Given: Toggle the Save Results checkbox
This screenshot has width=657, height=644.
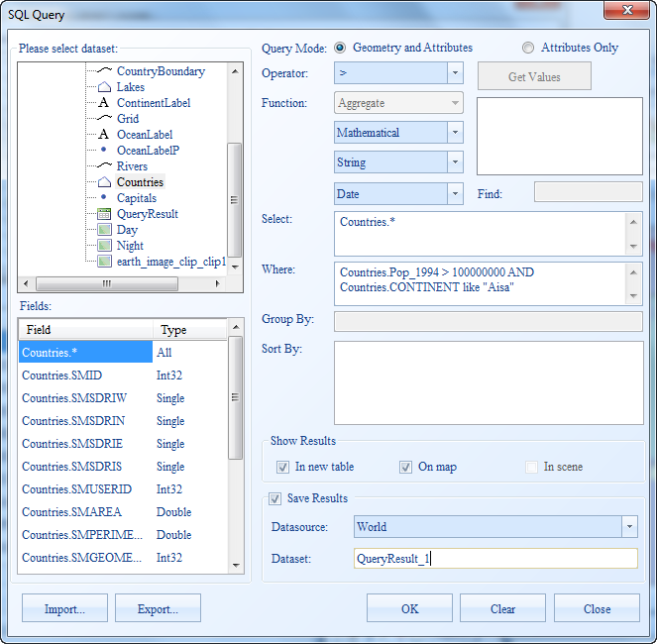Looking at the screenshot, I should (x=276, y=498).
